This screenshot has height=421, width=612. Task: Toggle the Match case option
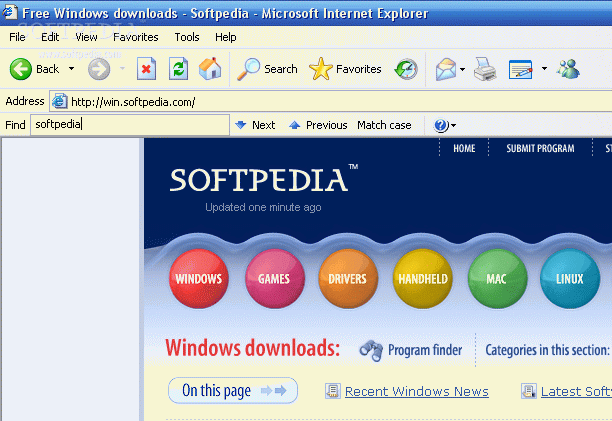point(384,125)
